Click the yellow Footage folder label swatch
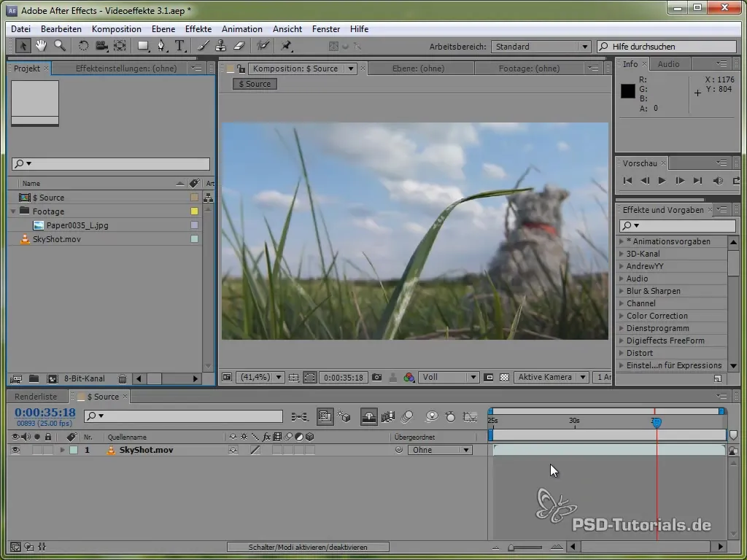747x560 pixels. (194, 211)
